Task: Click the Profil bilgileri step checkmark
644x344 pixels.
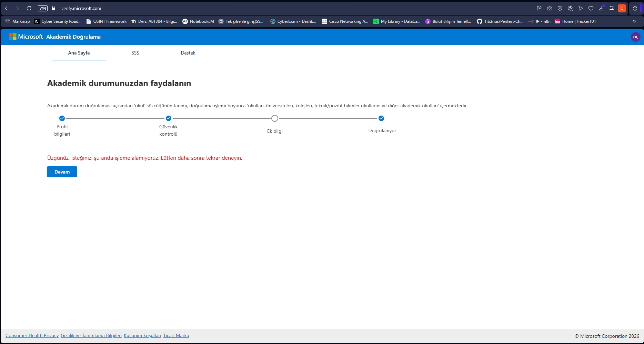Action: point(62,118)
